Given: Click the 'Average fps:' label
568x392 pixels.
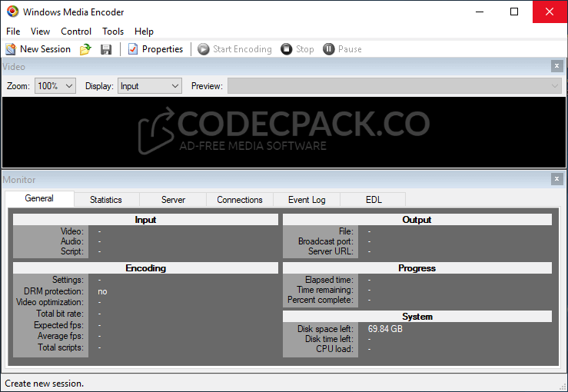Looking at the screenshot, I should coord(61,336).
